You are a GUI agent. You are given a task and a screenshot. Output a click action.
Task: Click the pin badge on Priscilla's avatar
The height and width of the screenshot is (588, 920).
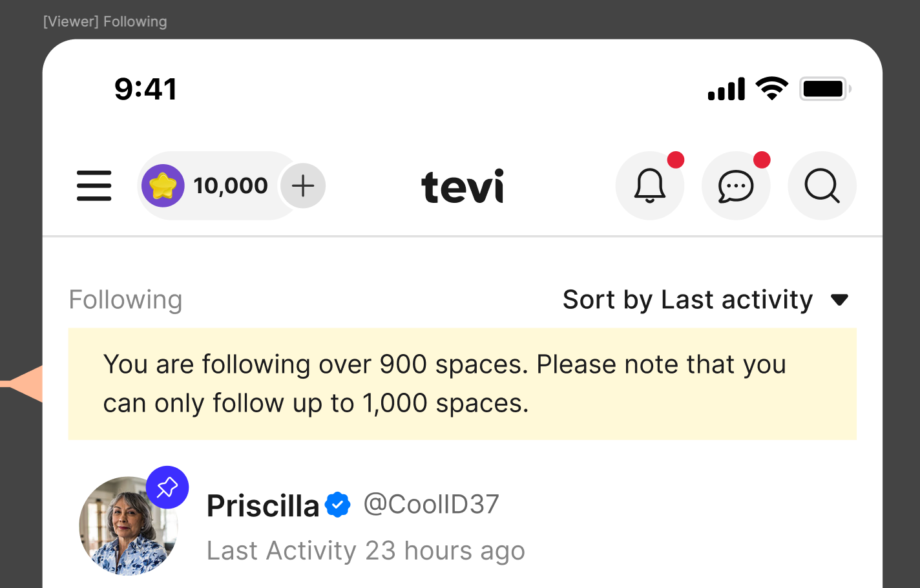pyautogui.click(x=167, y=487)
